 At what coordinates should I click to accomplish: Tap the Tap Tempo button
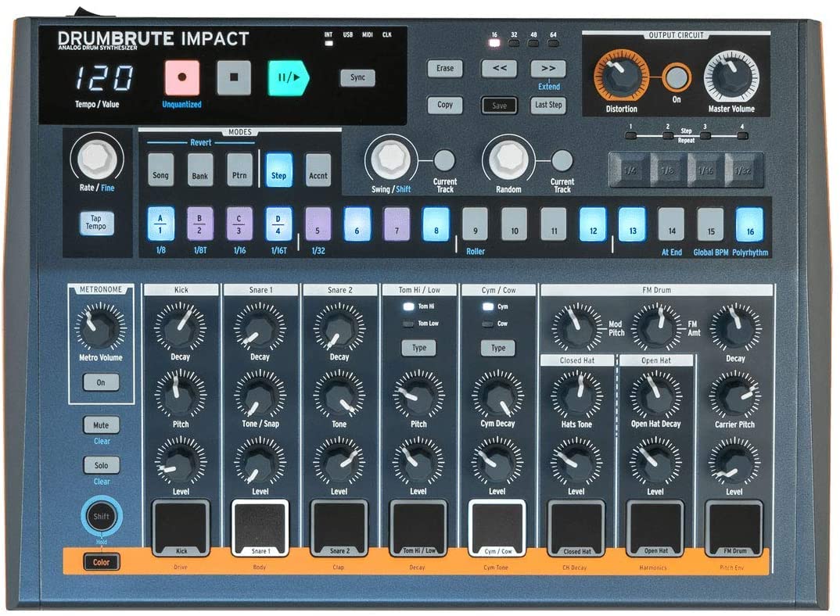[96, 223]
